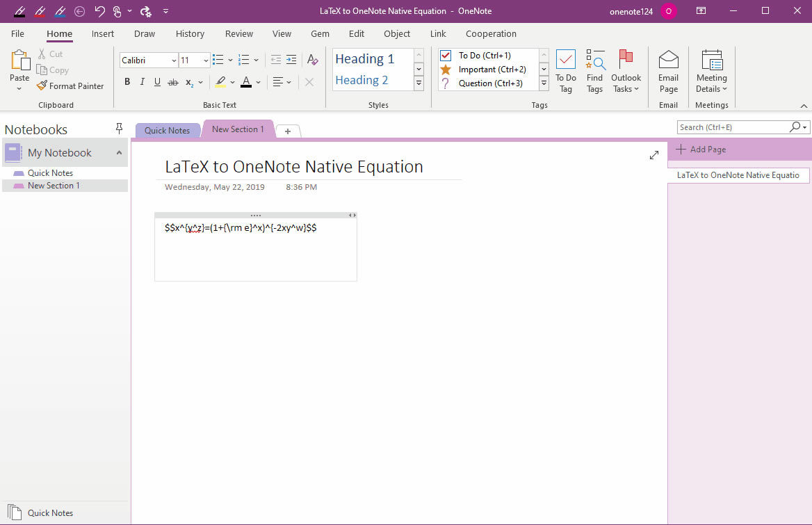Open the font size dropdown

point(206,60)
